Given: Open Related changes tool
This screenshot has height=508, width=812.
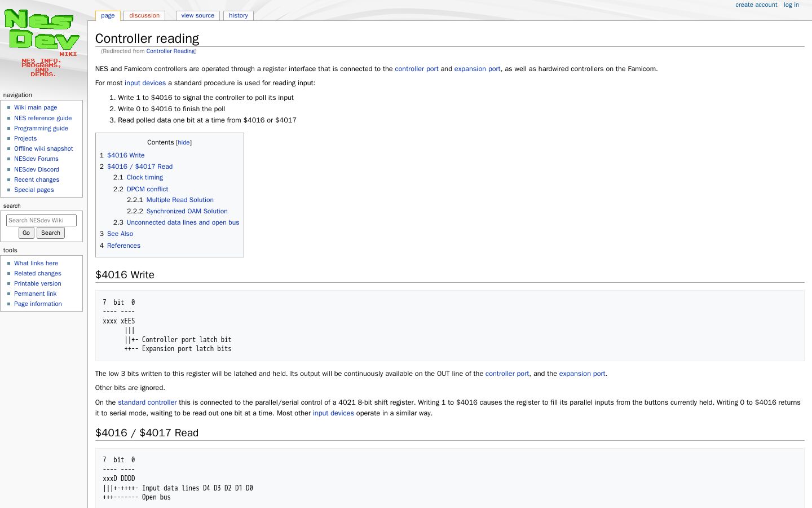Looking at the screenshot, I should [x=38, y=273].
